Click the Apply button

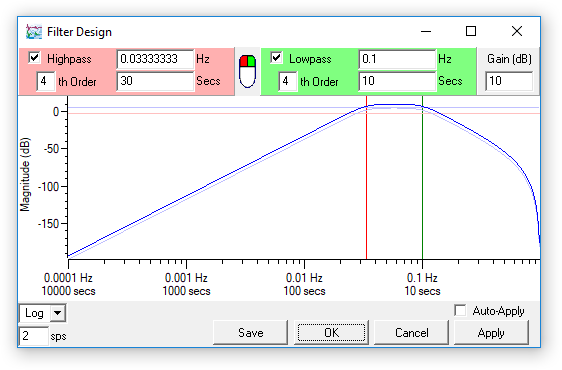[x=491, y=333]
